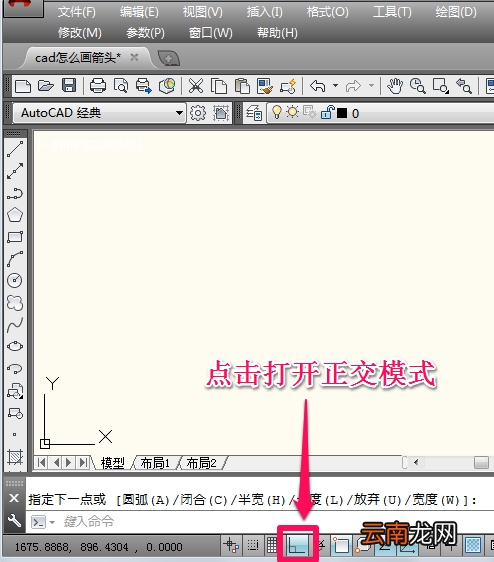Image resolution: width=494 pixels, height=562 pixels.
Task: Select the Circle tool
Action: pyautogui.click(x=15, y=280)
